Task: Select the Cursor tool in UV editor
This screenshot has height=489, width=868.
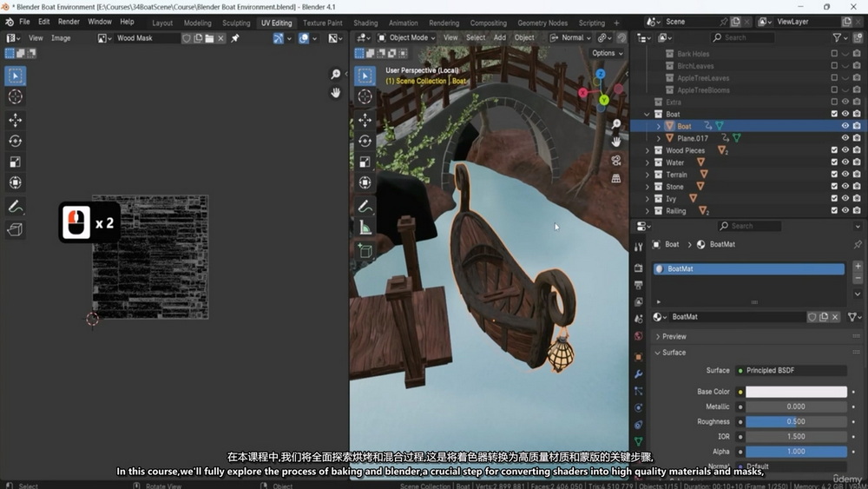Action: pos(15,96)
